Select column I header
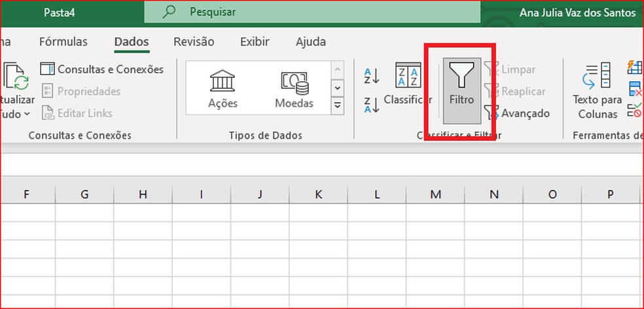The width and height of the screenshot is (644, 309). click(x=202, y=194)
